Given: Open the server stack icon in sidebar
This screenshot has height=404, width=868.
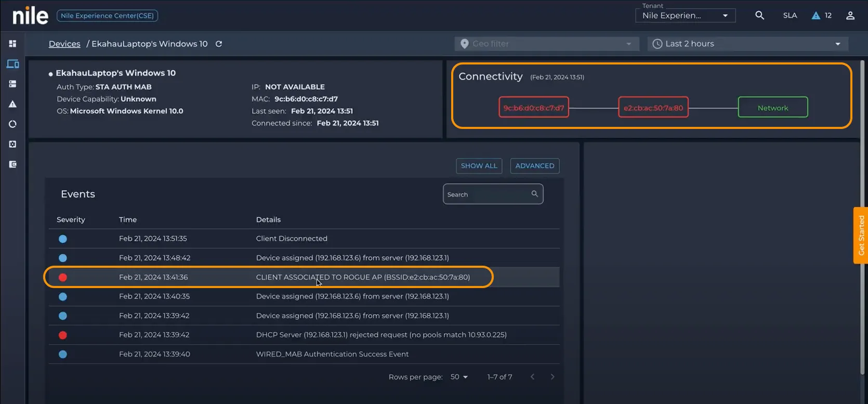Looking at the screenshot, I should 12,84.
